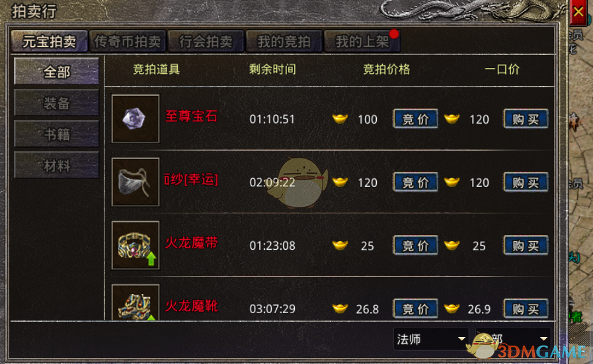Image resolution: width=593 pixels, height=364 pixels.
Task: Close the auction house with the X
Action: tap(578, 12)
